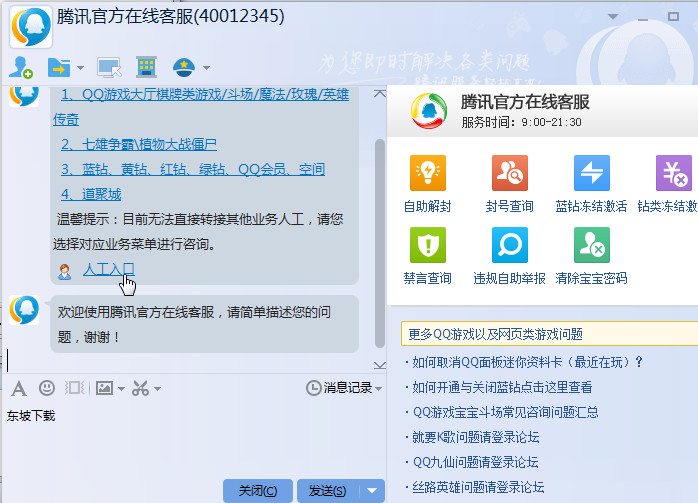Expand the send file dropdown arrow
This screenshot has height=503, width=698.
click(80, 68)
